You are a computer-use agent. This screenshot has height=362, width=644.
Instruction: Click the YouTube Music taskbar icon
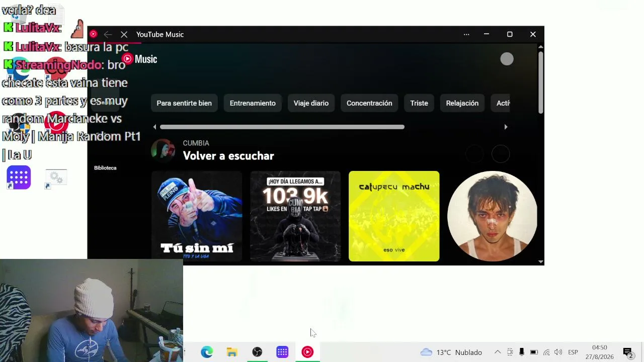coord(307,352)
